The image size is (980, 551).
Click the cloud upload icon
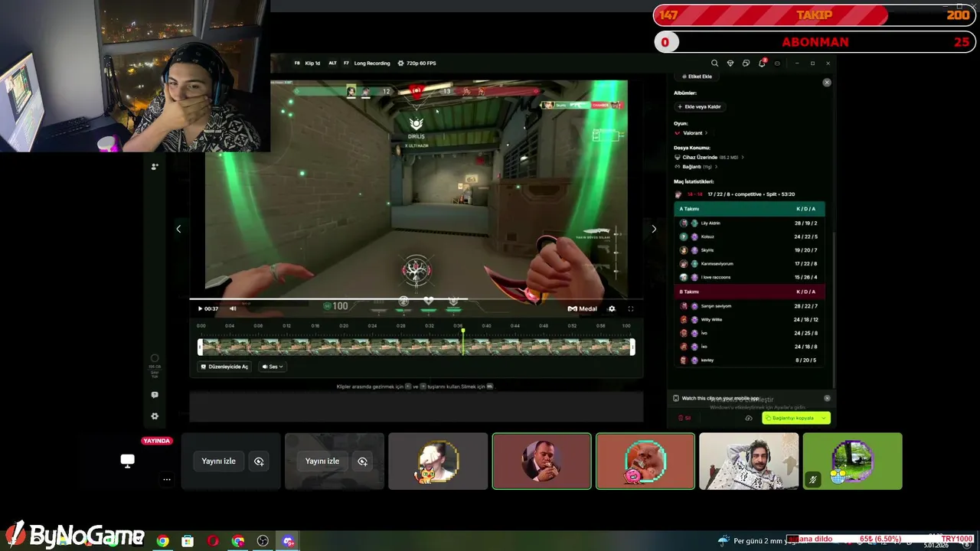(749, 418)
